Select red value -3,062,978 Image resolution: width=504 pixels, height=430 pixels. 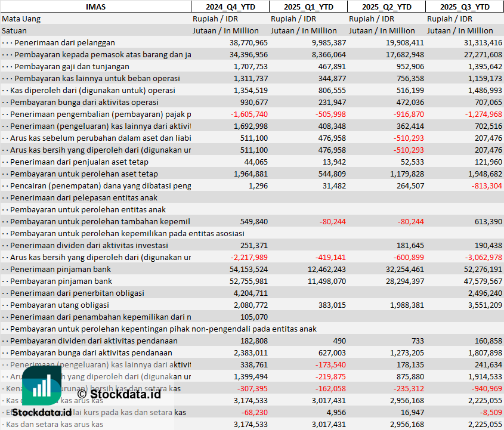[484, 257]
